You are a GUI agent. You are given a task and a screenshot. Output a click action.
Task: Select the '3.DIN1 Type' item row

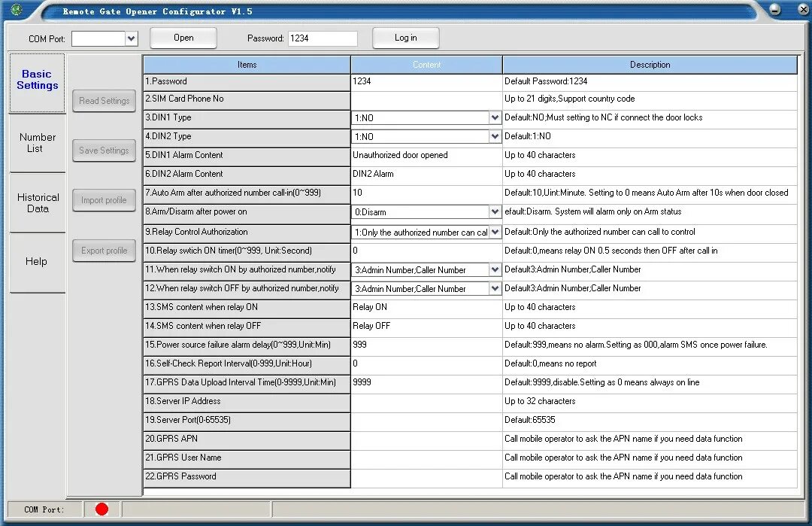coord(247,118)
